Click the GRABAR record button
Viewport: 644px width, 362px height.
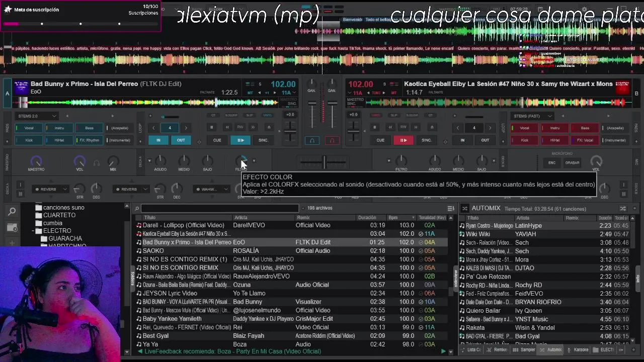point(572,163)
